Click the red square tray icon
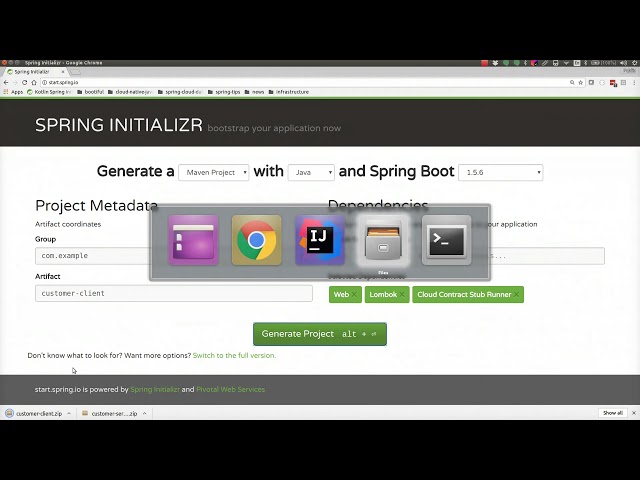 [x=484, y=63]
